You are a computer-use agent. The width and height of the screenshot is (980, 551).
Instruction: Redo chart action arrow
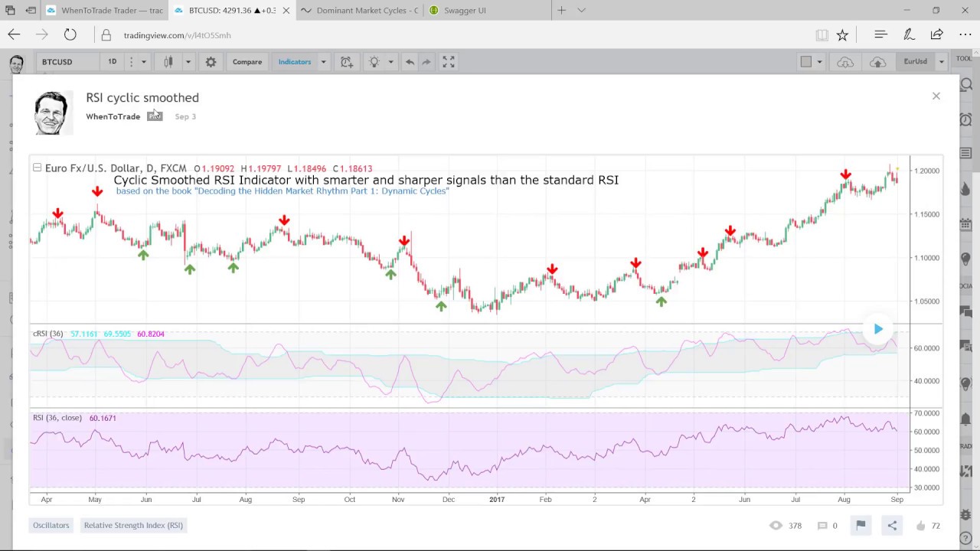tap(426, 62)
